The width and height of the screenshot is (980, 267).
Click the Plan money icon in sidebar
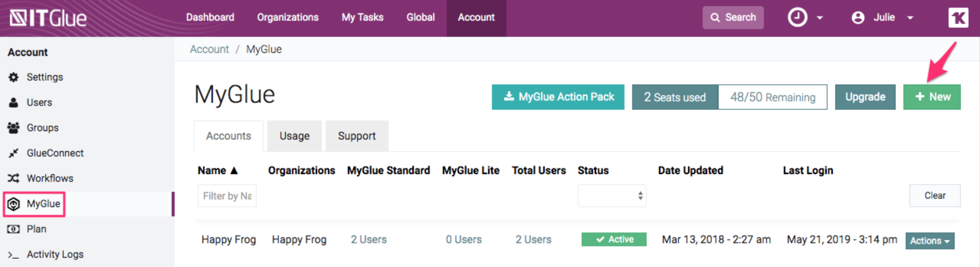13,229
